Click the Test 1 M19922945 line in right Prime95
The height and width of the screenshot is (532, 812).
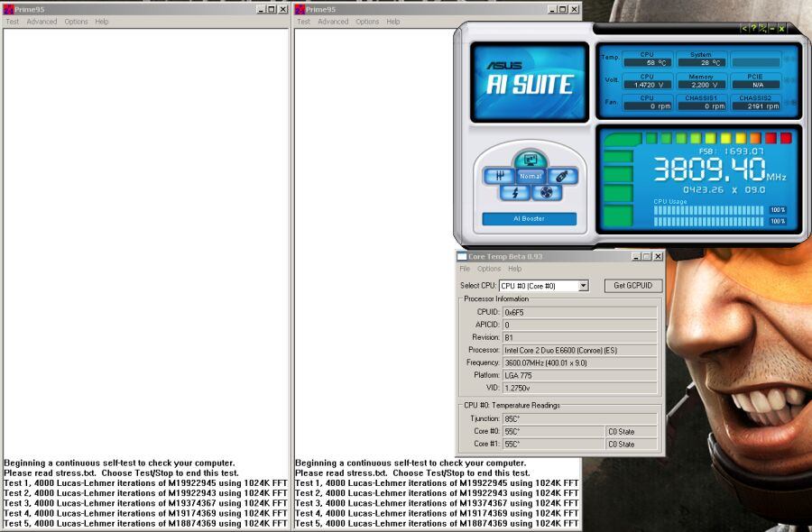point(437,482)
